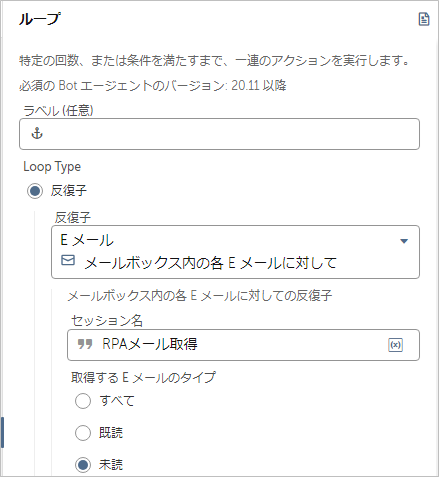Click the メールボックス内の各 E メールに対しての反復子 heading

pyautogui.click(x=200, y=296)
